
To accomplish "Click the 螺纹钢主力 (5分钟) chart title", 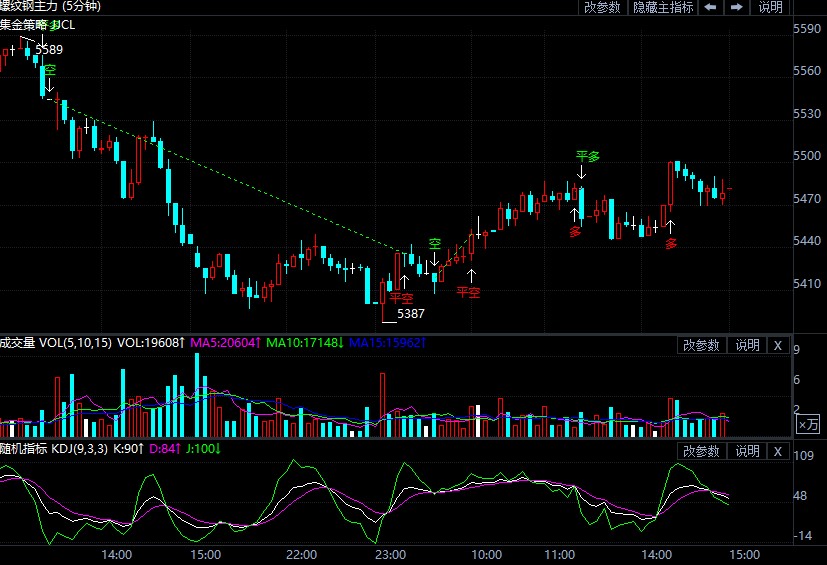I will pyautogui.click(x=50, y=6).
